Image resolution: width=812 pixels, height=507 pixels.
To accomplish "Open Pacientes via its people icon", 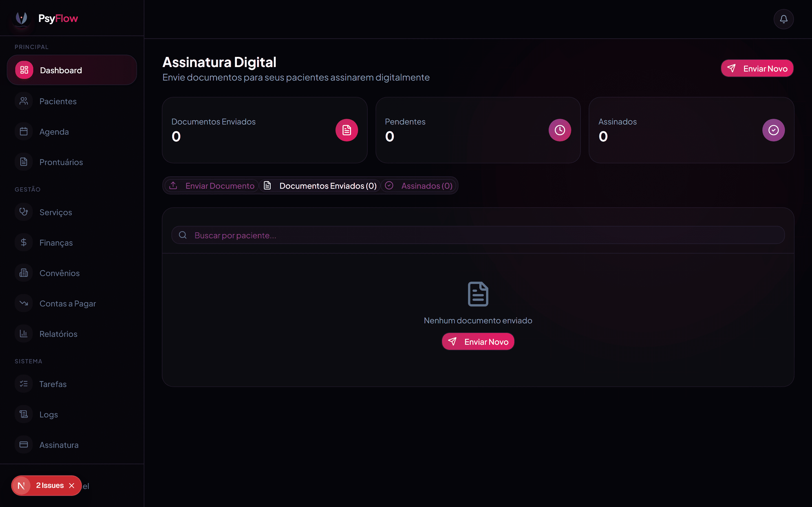I will [x=23, y=101].
